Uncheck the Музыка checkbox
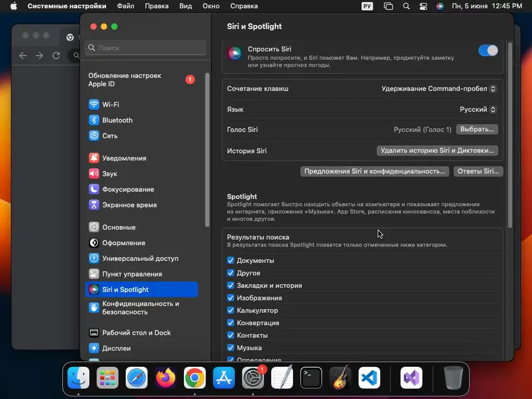 point(231,348)
